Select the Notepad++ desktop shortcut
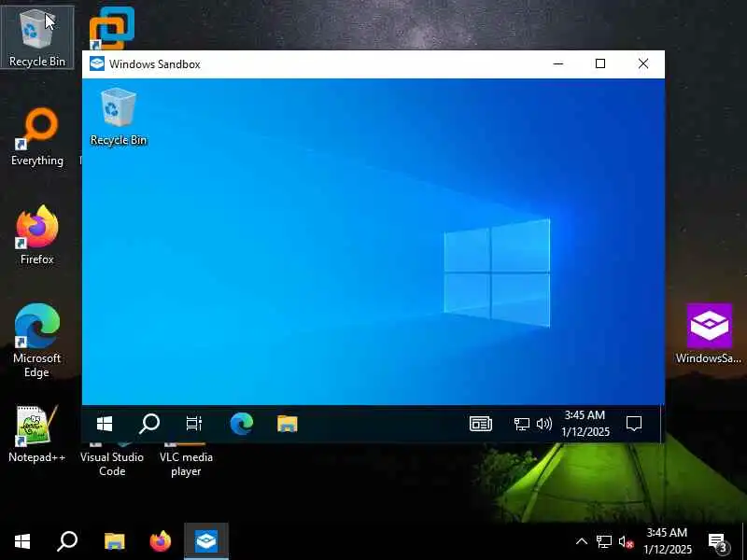Viewport: 747px width, 560px height. tap(37, 433)
